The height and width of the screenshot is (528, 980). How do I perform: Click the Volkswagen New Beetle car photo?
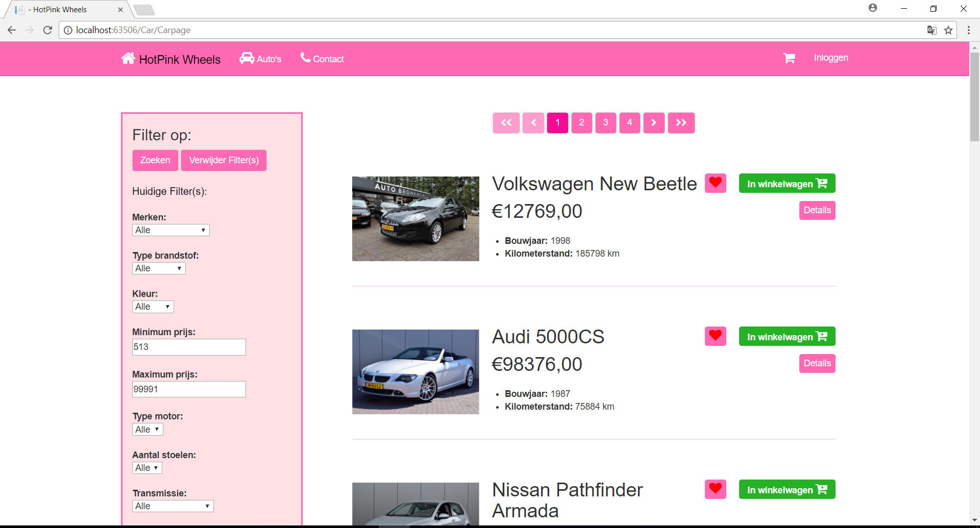point(415,219)
